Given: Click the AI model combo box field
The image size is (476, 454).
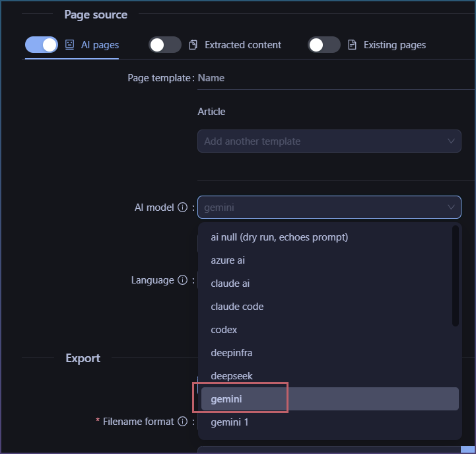Looking at the screenshot, I should click(x=329, y=208).
